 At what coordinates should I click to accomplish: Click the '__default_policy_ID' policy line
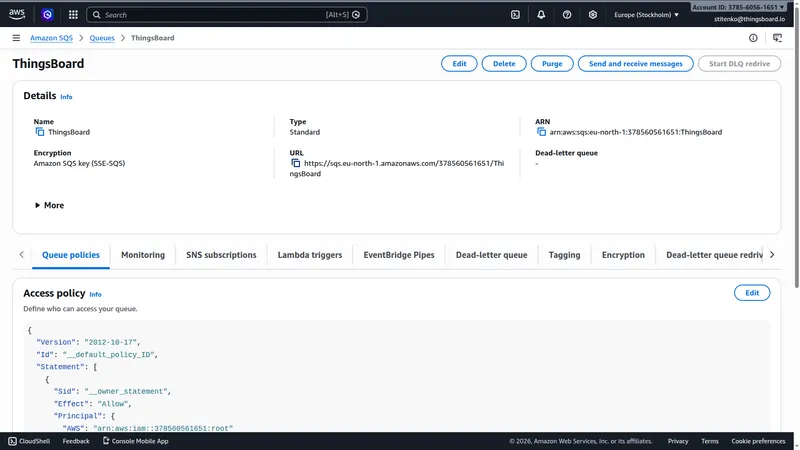tap(97, 355)
